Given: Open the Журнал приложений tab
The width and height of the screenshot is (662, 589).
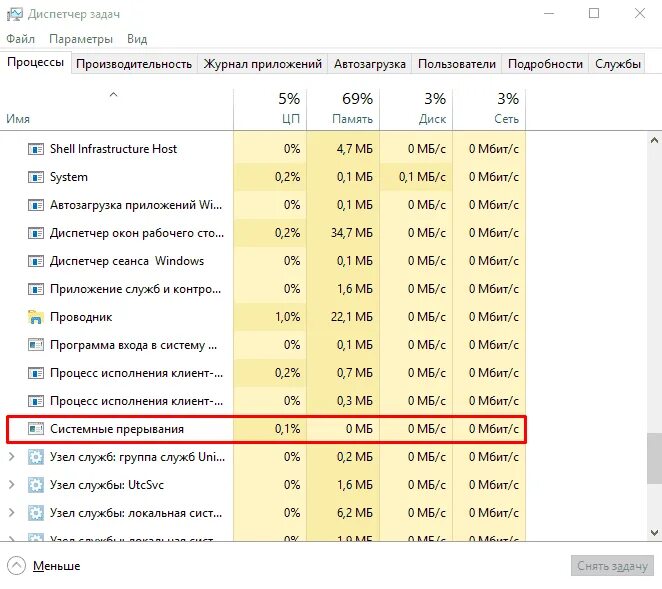Looking at the screenshot, I should 263,64.
